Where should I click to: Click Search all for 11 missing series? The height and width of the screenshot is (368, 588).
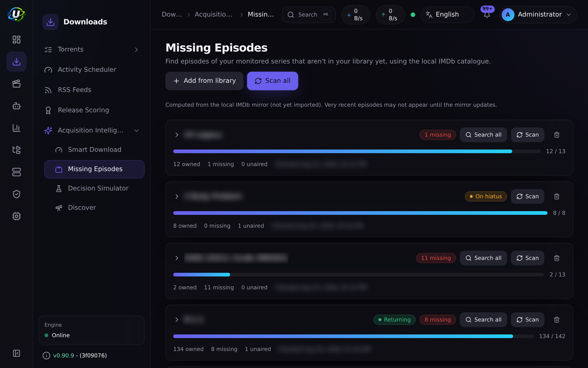click(483, 258)
